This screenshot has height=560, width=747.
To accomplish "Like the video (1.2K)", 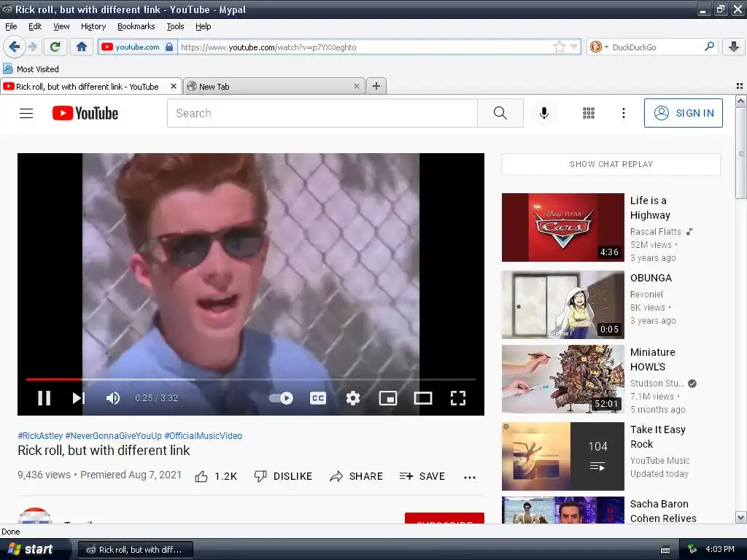I will pyautogui.click(x=216, y=476).
